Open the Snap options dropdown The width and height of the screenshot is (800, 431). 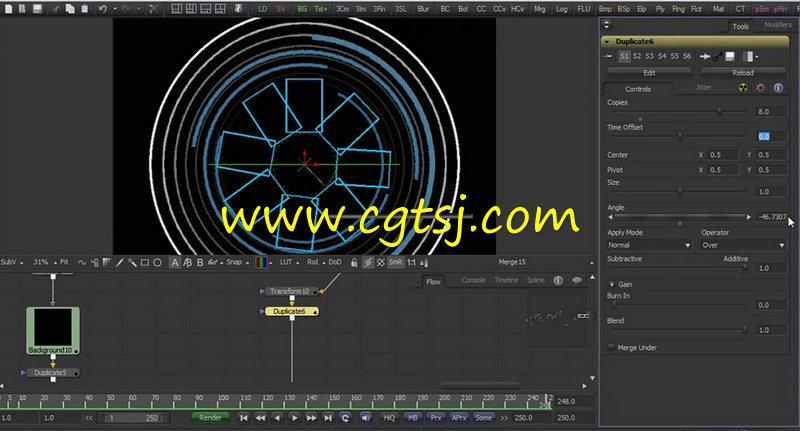237,262
